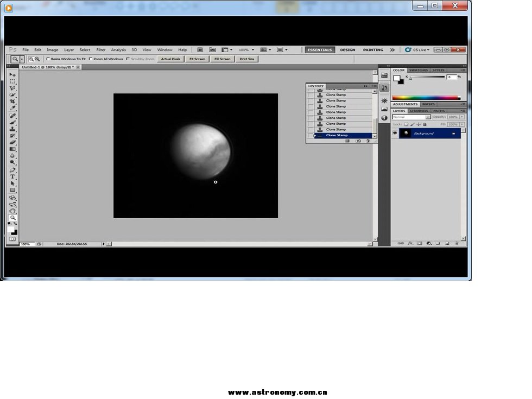The image size is (532, 399).
Task: Select the Clone Stamp tool in toolbox
Action: pyautogui.click(x=12, y=129)
